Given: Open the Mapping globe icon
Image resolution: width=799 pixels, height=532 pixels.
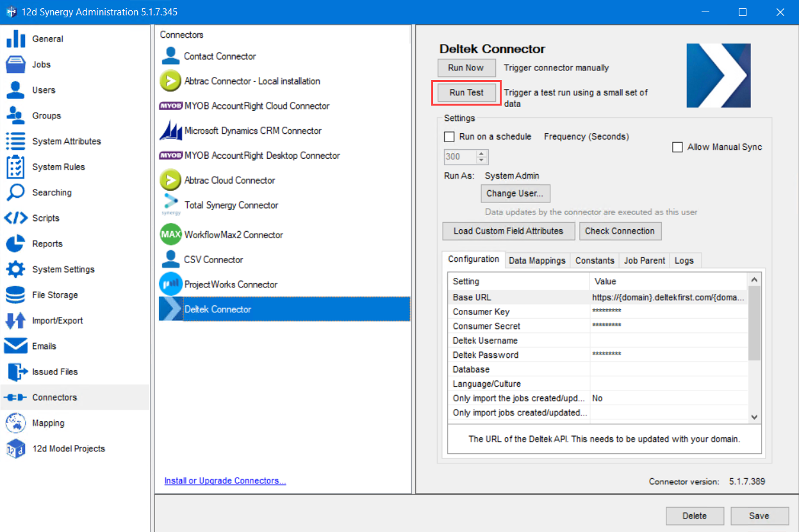Looking at the screenshot, I should (15, 423).
